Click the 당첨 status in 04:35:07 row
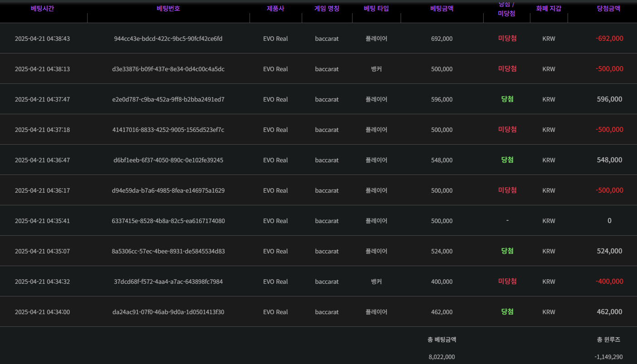 [507, 251]
